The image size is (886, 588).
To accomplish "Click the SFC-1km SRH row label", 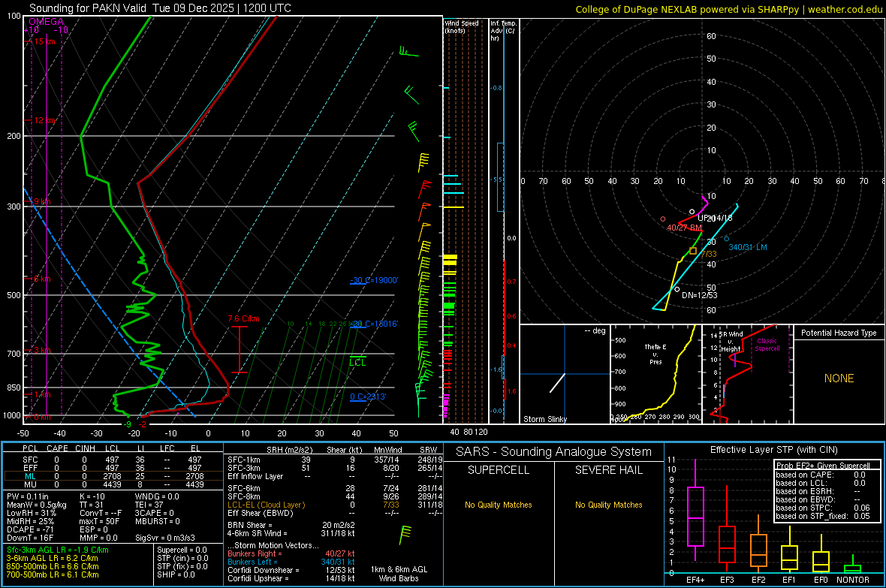I will (244, 460).
